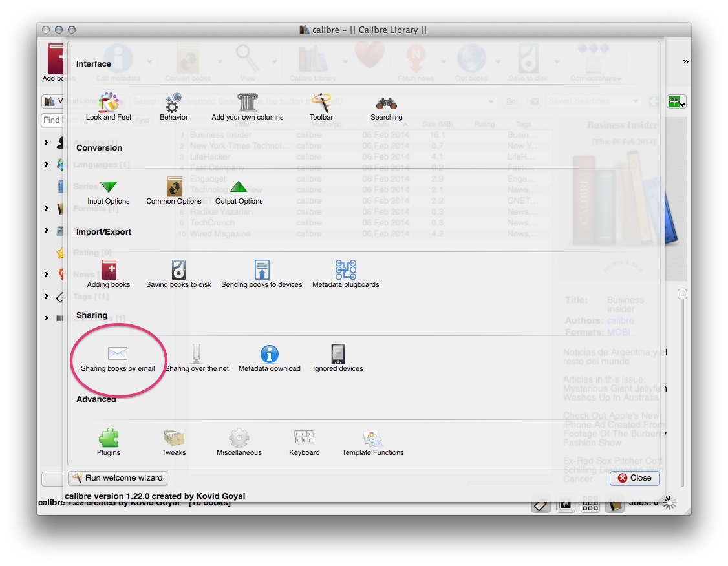Open the Behavior preferences
This screenshot has height=566, width=728.
point(174,106)
